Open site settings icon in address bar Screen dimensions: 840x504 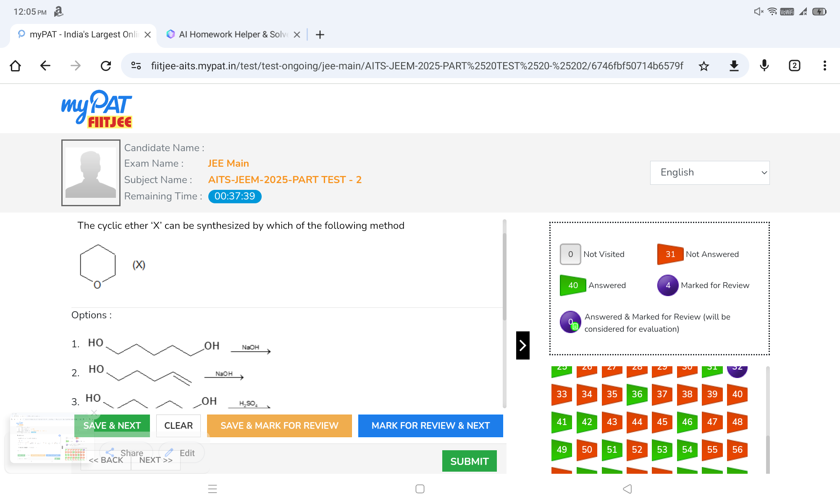tap(136, 66)
